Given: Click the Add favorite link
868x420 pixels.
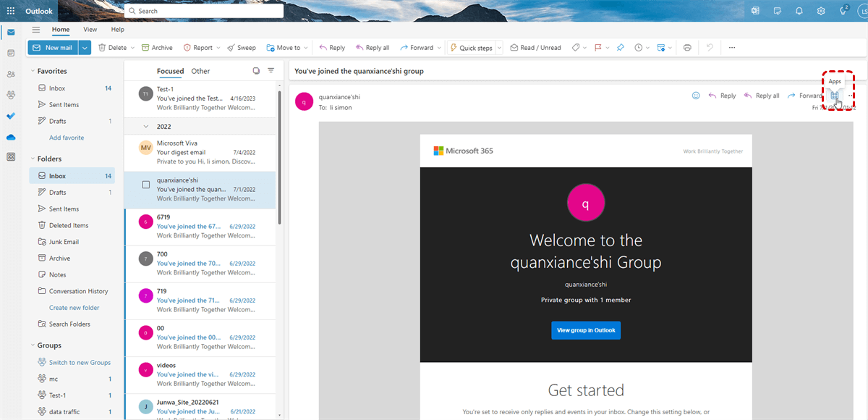Looking at the screenshot, I should click(x=67, y=138).
